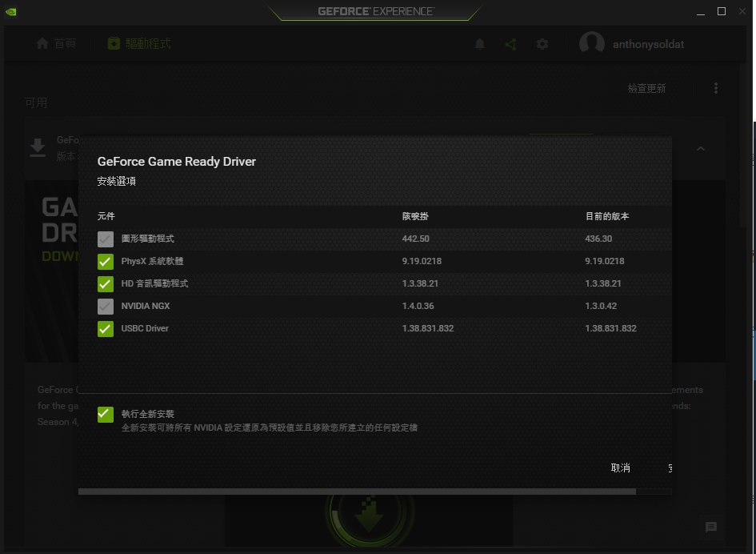Click the driver download icon at left
Viewport: 756px width, 554px height.
(x=38, y=148)
